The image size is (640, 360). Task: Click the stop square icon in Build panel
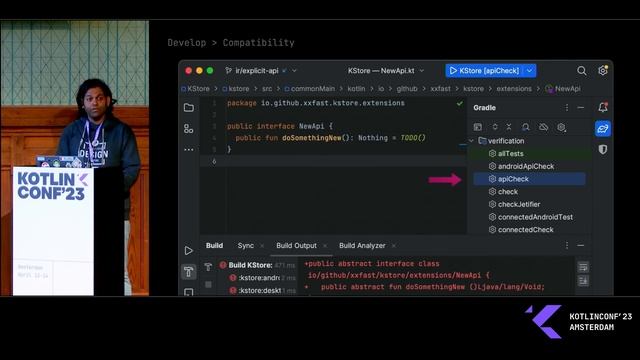(x=208, y=284)
